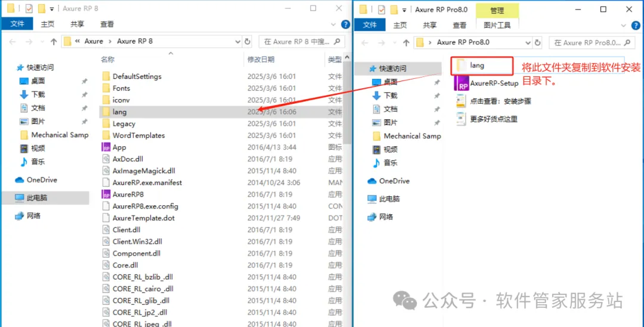644x327 pixels.
Task: Select AxDoc.dll file icon
Action: pos(106,159)
